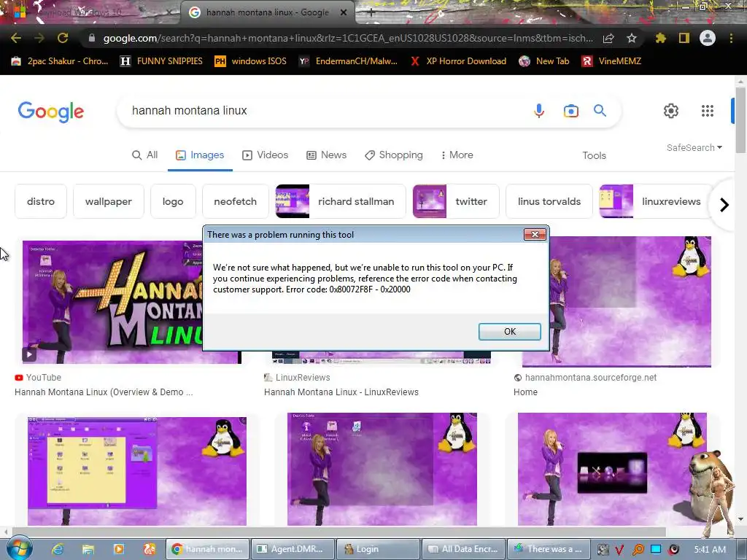
Task: Open Chrome three-dot menu
Action: pos(731,38)
